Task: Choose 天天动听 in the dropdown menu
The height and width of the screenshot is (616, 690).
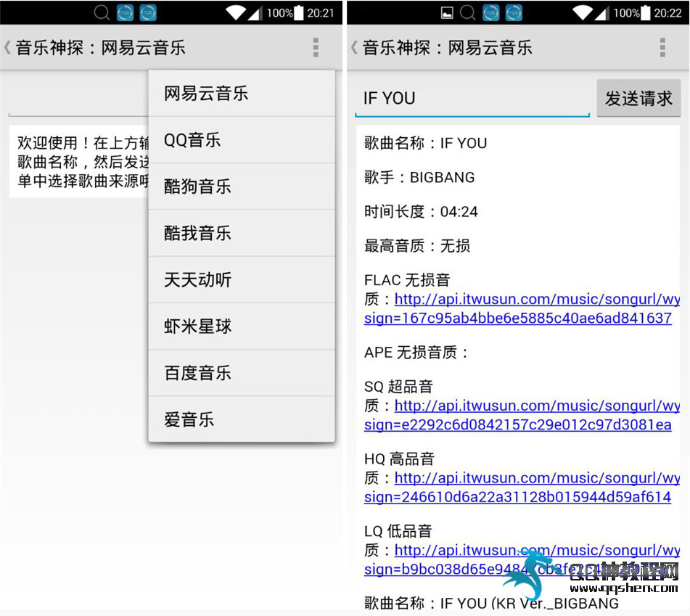Action: [x=242, y=280]
